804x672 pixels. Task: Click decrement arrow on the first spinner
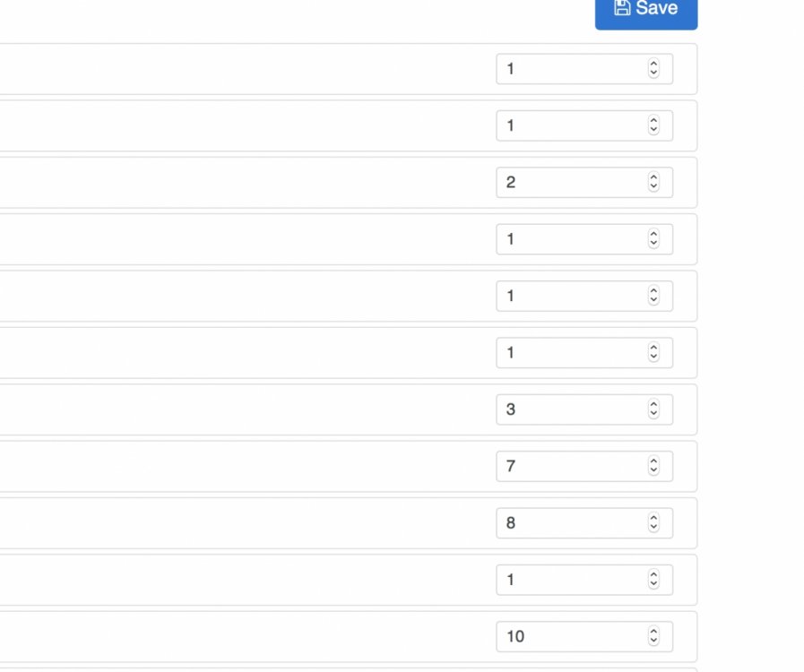click(653, 73)
